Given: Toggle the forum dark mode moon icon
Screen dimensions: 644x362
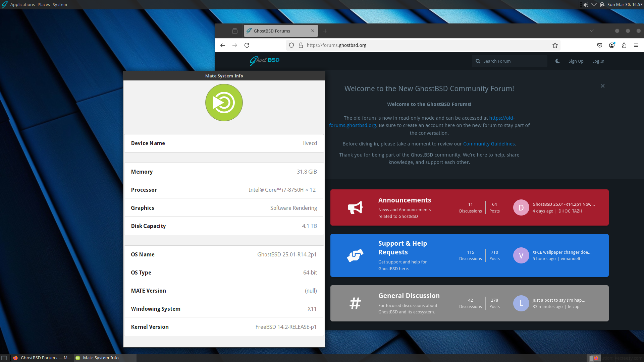Looking at the screenshot, I should pos(557,61).
